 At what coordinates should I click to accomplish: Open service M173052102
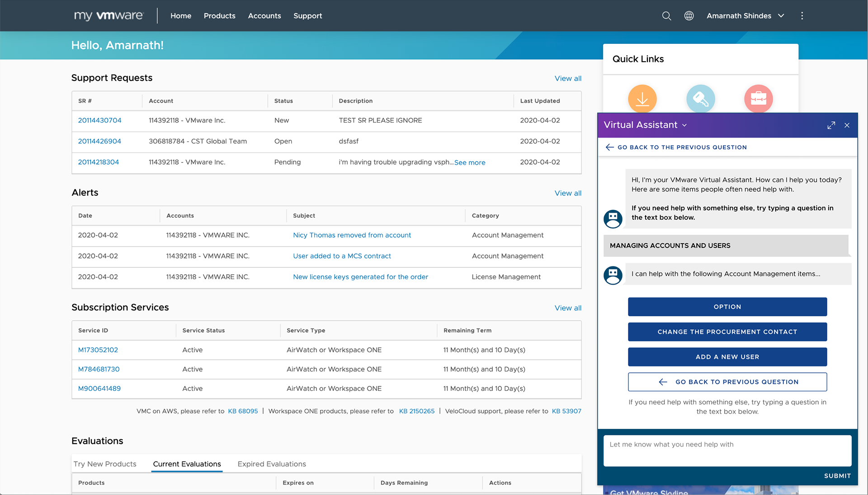pyautogui.click(x=98, y=350)
